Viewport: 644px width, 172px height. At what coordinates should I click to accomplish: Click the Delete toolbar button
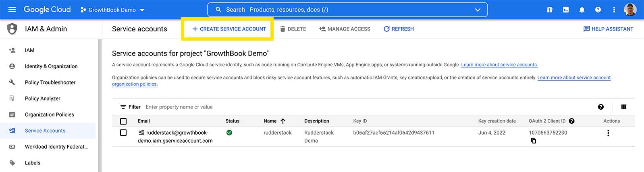[x=293, y=29]
